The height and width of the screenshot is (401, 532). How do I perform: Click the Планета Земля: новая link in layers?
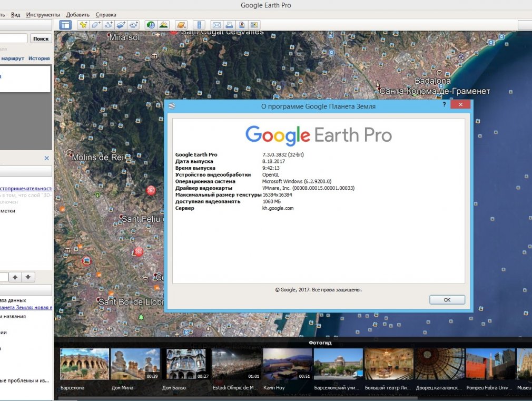pos(26,308)
